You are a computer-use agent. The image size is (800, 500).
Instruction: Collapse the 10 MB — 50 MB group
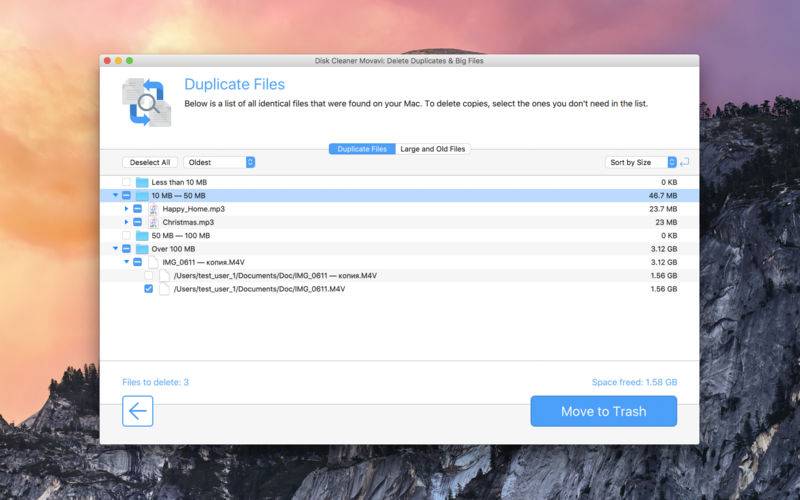[x=115, y=195]
